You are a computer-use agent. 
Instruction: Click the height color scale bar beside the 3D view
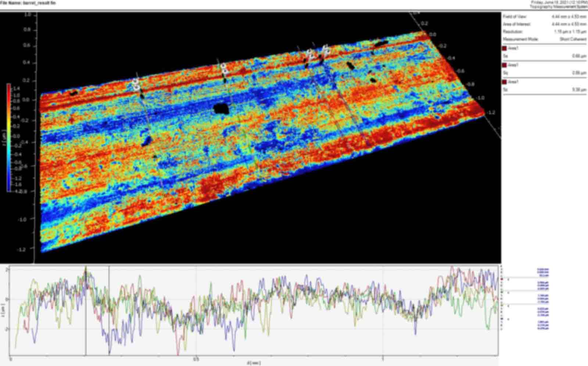pos(8,138)
